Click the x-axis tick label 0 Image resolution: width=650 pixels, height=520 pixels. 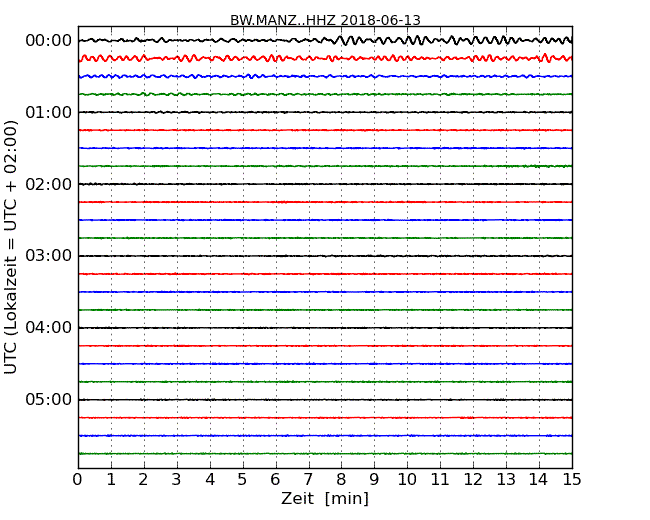tap(78, 480)
